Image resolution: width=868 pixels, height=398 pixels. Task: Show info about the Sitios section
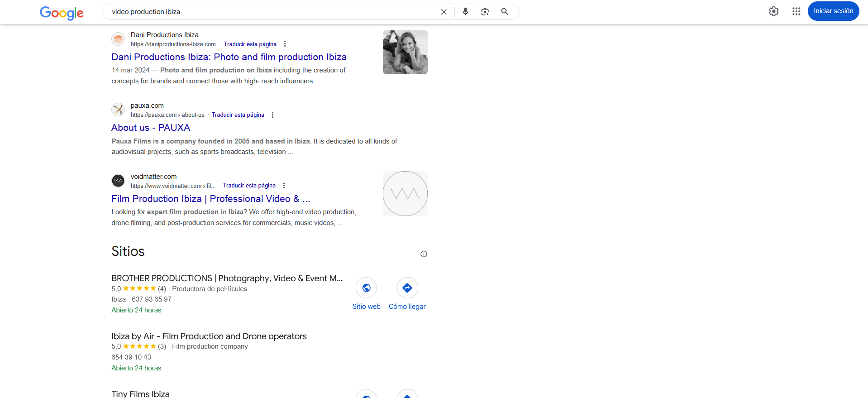[x=424, y=254]
